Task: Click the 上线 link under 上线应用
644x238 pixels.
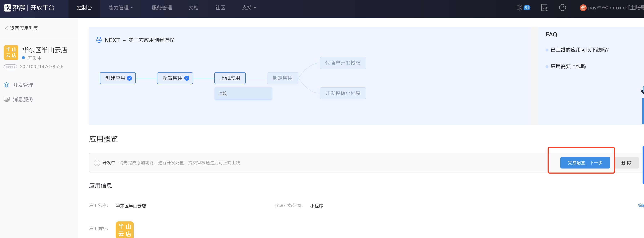Action: click(x=222, y=93)
